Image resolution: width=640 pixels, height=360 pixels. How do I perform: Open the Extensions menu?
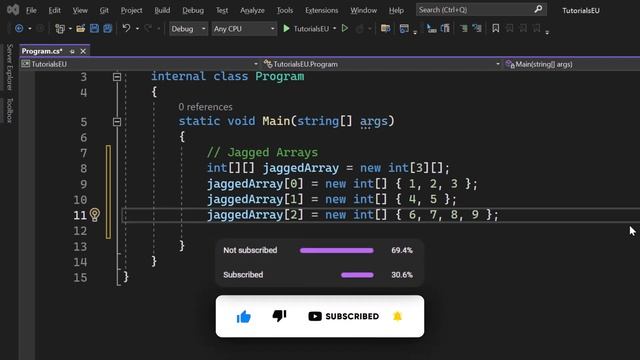322,10
